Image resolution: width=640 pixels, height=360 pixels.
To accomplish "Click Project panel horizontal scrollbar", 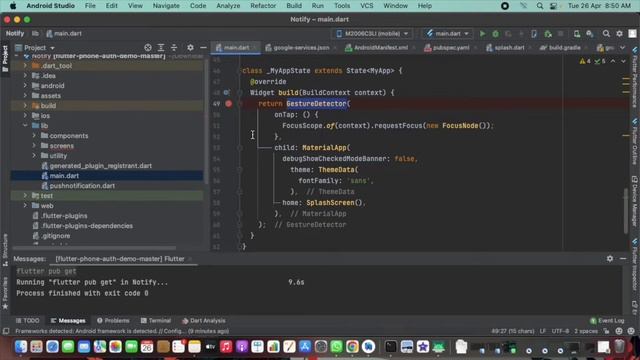I will pos(94,247).
